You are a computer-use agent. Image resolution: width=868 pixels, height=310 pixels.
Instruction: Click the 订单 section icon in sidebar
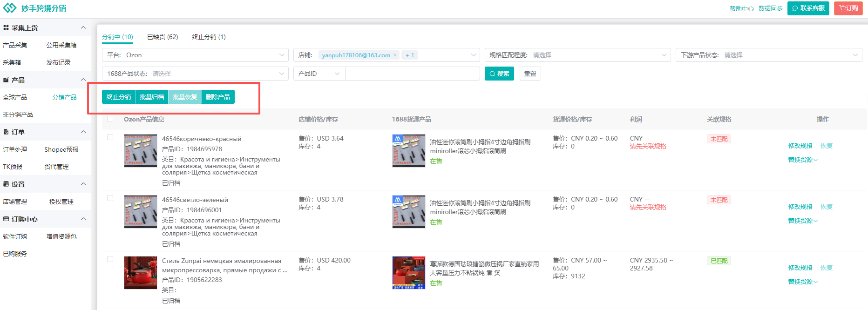[6, 132]
